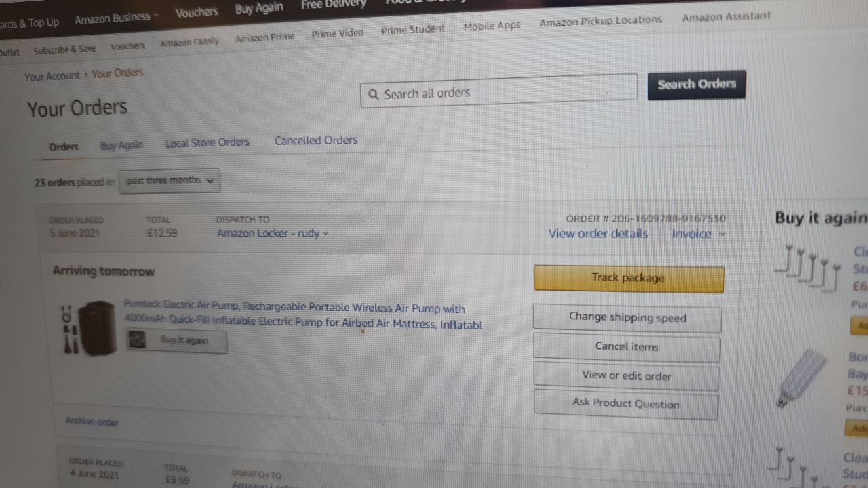The height and width of the screenshot is (488, 868).
Task: Click the magnifier icon in order search
Action: tap(373, 95)
